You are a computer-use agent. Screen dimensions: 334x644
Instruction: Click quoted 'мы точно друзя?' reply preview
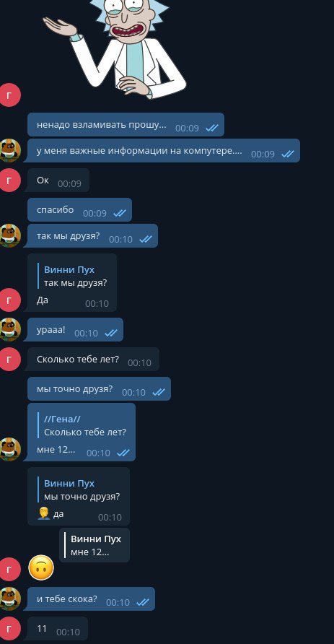coord(79,490)
